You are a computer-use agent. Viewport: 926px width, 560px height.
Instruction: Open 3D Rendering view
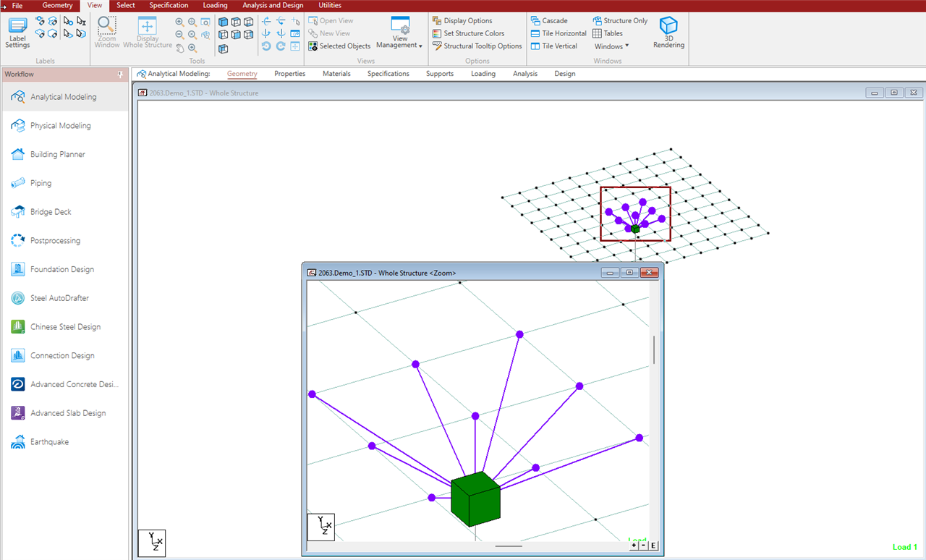click(668, 33)
